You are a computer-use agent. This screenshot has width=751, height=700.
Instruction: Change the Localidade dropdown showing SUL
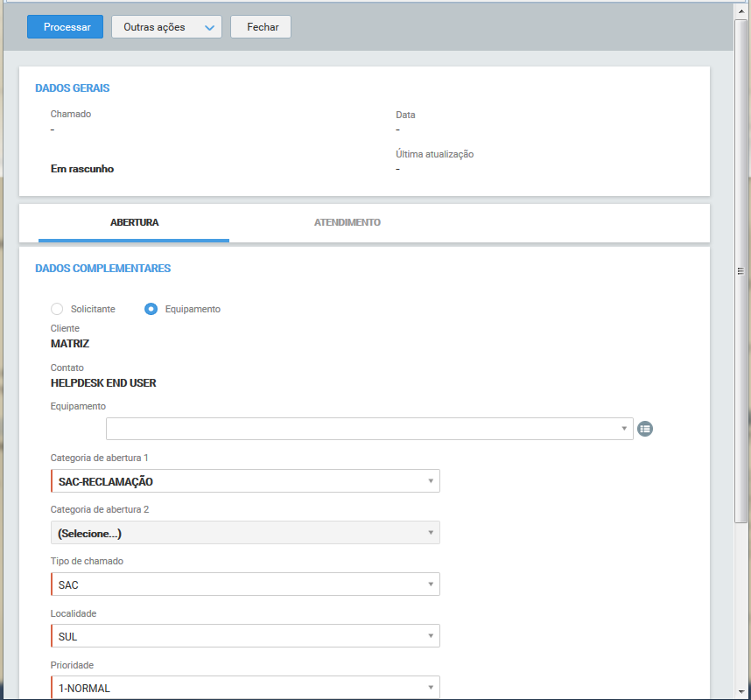(245, 636)
